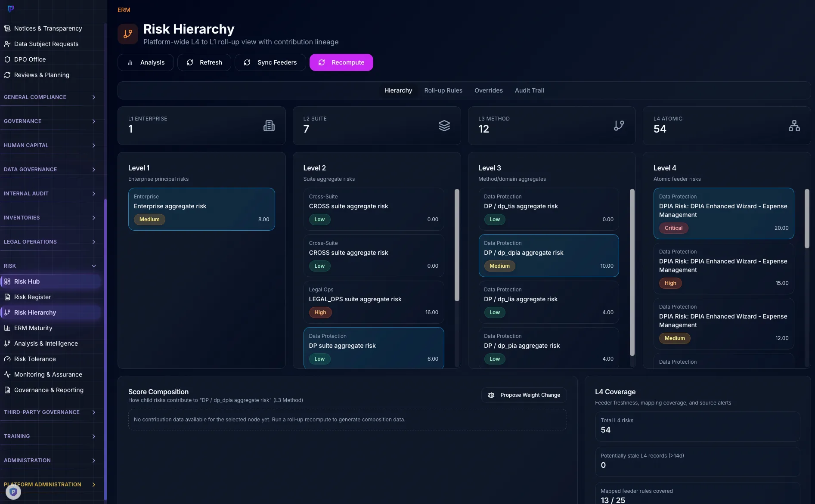Click the Risk Hierarchy page header icon

(x=128, y=34)
